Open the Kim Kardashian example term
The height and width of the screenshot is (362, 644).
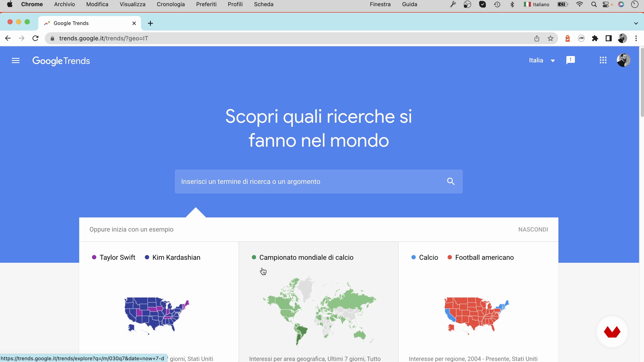(176, 257)
